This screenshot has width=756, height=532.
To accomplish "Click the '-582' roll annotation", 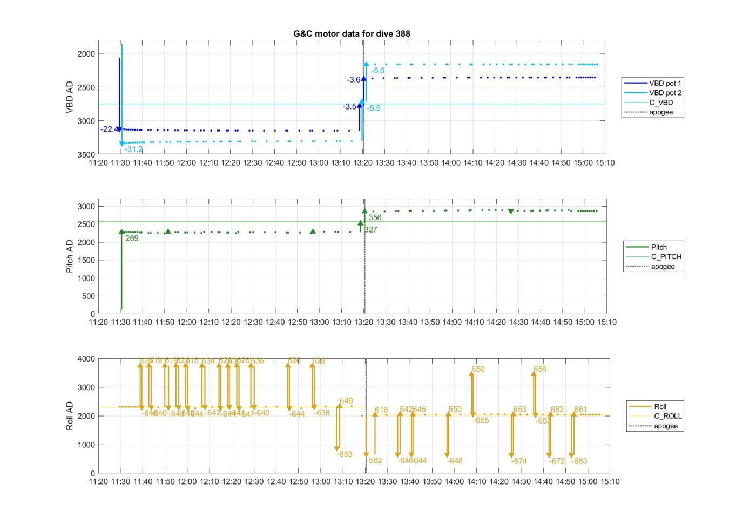I will coord(374,460).
